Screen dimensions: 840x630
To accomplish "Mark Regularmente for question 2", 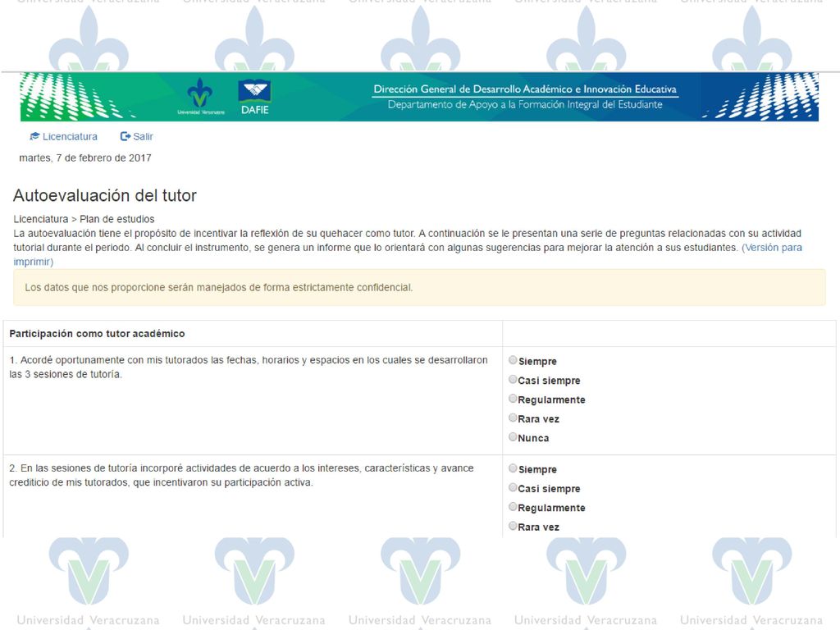I will (x=513, y=507).
